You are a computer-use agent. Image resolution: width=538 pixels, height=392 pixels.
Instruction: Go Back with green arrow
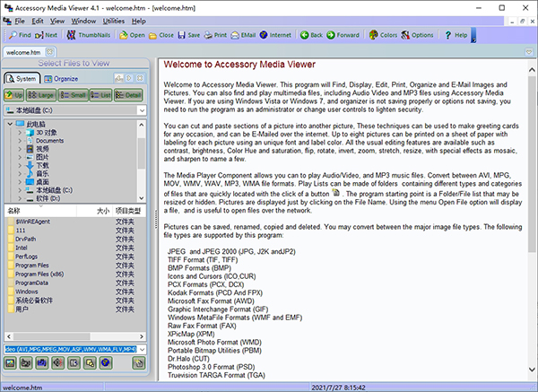click(x=311, y=35)
